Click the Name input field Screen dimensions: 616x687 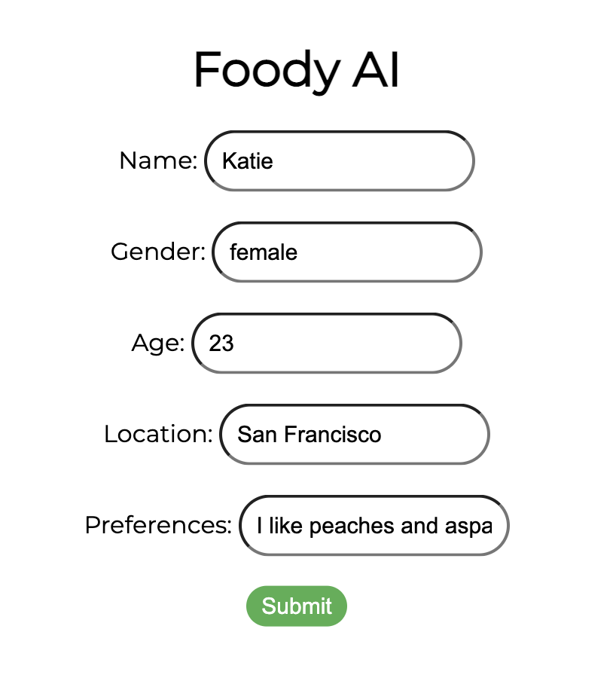pos(339,160)
